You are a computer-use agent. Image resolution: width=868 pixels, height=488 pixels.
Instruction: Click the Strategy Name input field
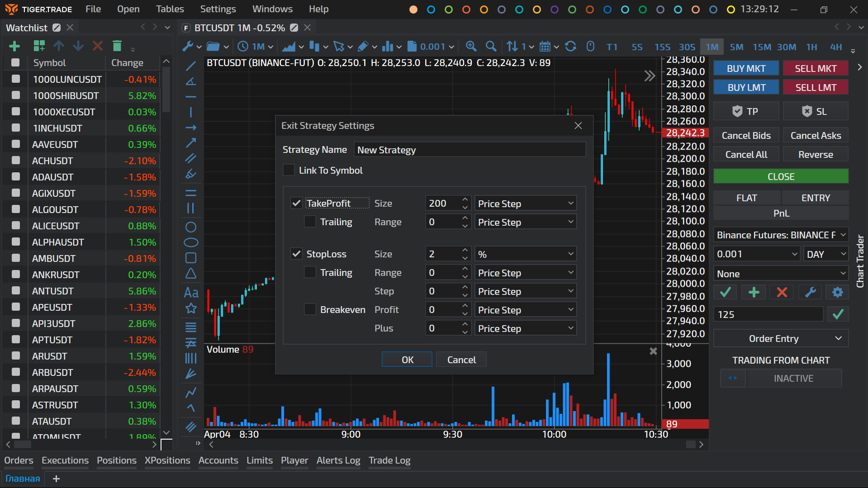click(469, 150)
